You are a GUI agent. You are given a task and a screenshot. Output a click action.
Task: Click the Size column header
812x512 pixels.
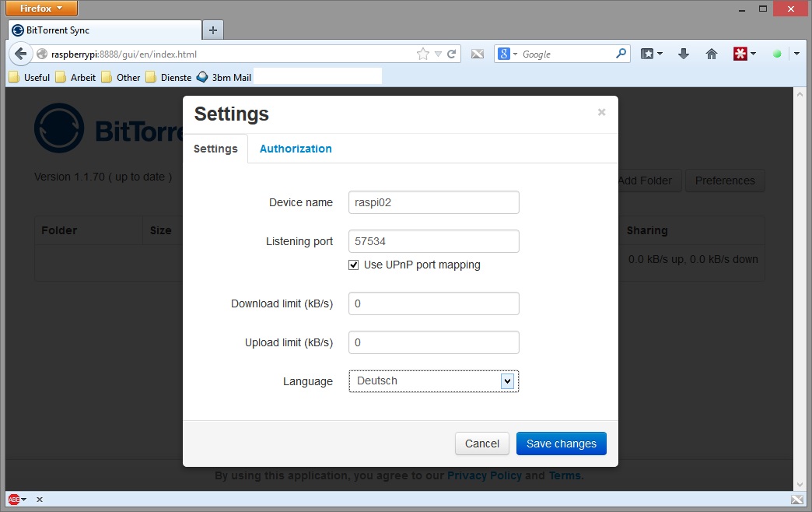click(160, 230)
